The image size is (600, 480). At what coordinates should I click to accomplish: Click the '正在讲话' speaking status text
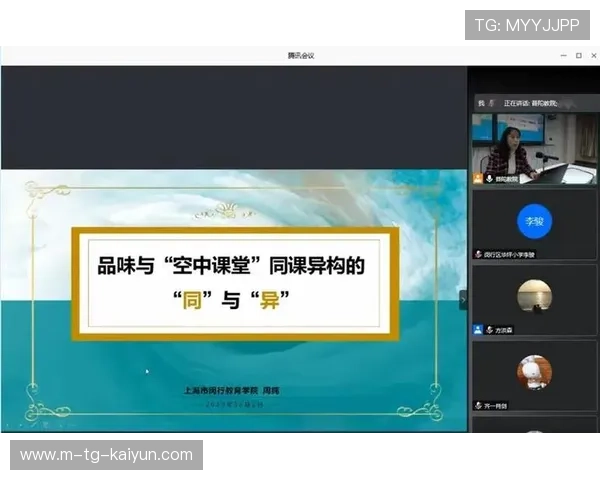coord(530,103)
